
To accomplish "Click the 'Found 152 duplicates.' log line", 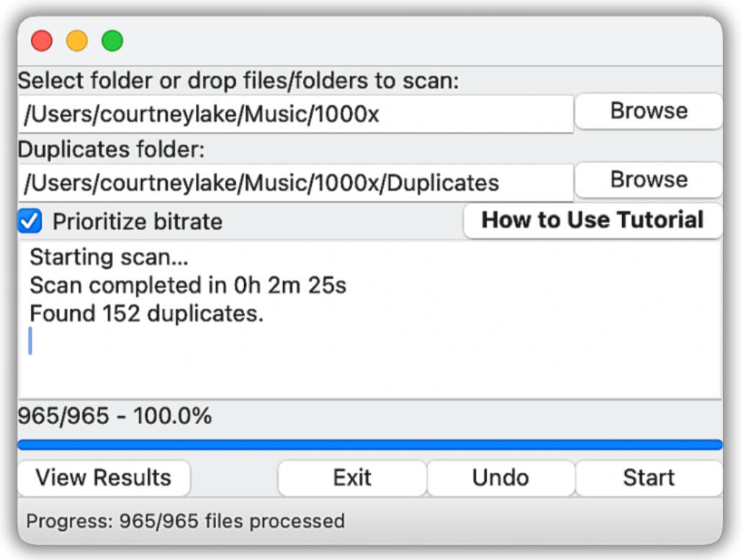I will (147, 314).
